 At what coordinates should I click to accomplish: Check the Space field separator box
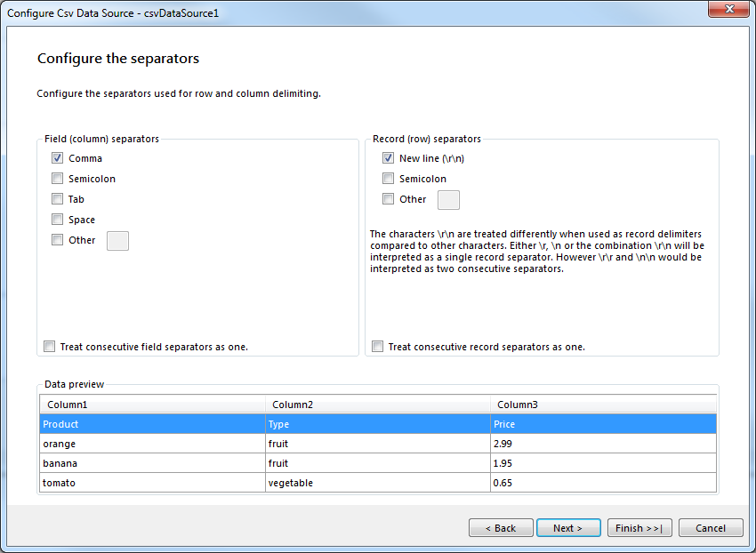point(57,219)
